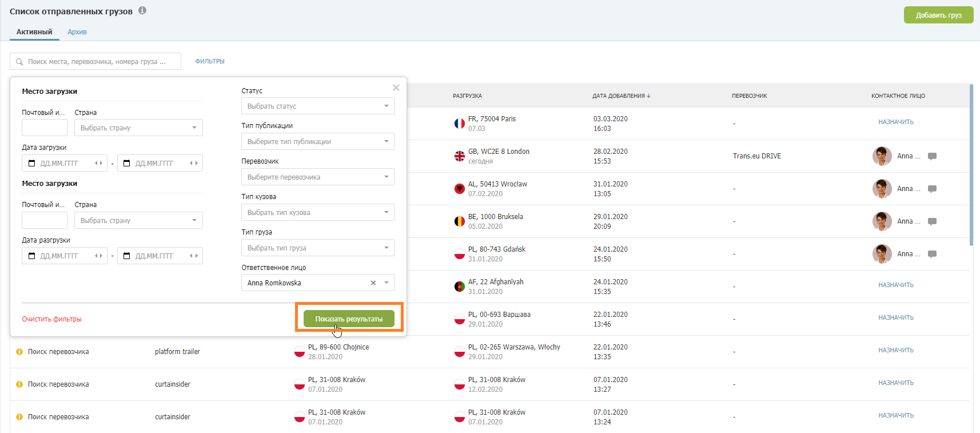This screenshot has width=980, height=433.
Task: Click the table vertical scrollbar
Action: tap(971, 165)
